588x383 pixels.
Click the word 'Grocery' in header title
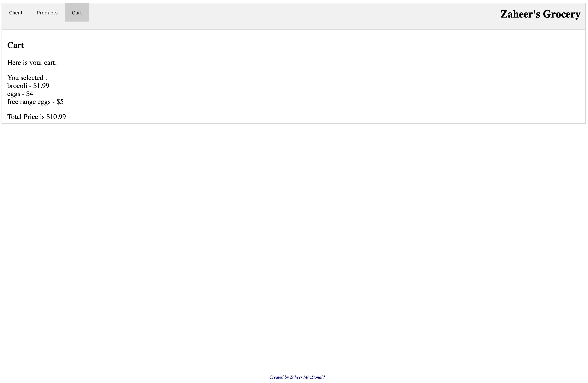point(561,14)
